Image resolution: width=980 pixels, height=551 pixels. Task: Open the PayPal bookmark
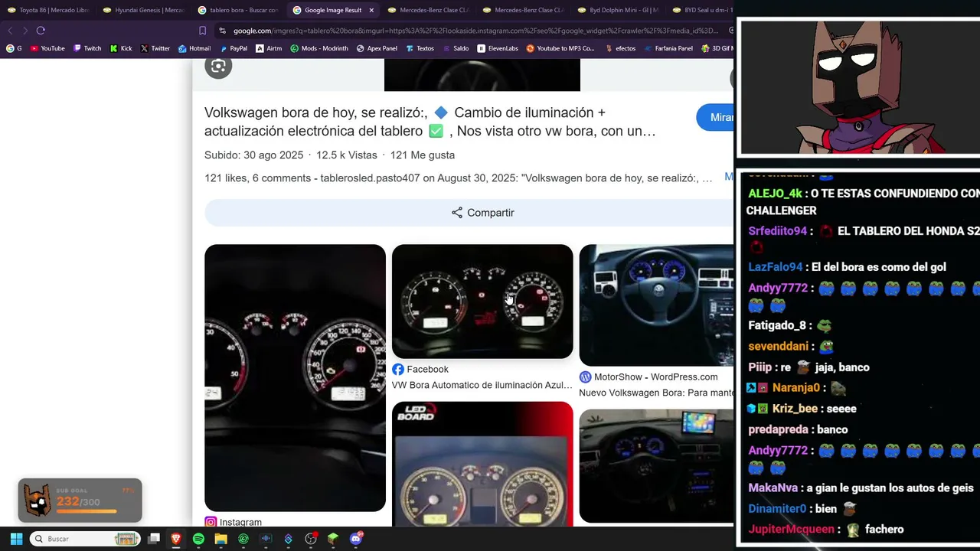pyautogui.click(x=234, y=48)
